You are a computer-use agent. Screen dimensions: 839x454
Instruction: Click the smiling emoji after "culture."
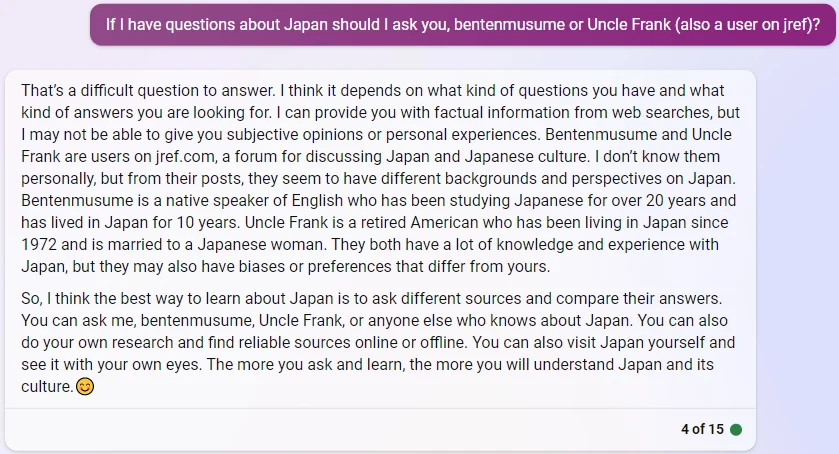85,386
